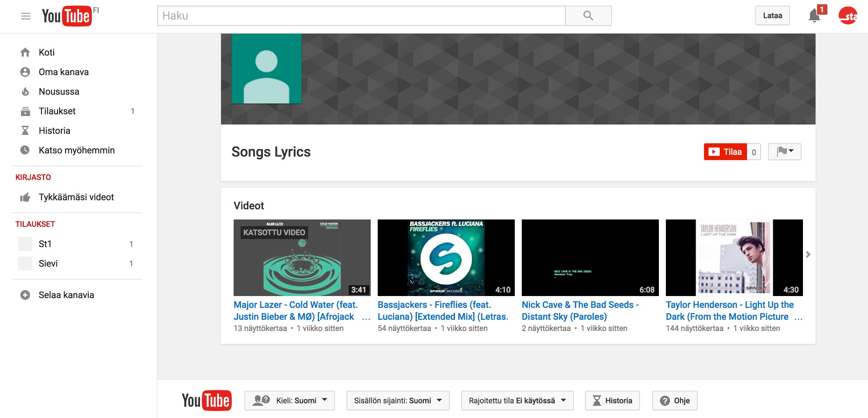Open Katso myöhemmin in the sidebar
Image resolution: width=868 pixels, height=418 pixels.
click(77, 150)
